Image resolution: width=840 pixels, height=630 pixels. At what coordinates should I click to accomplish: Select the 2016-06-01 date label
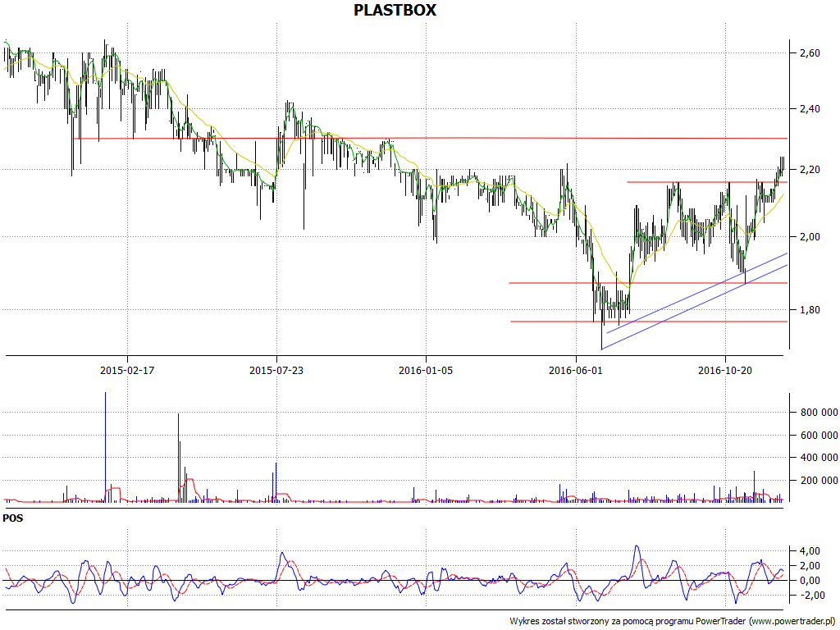[576, 370]
